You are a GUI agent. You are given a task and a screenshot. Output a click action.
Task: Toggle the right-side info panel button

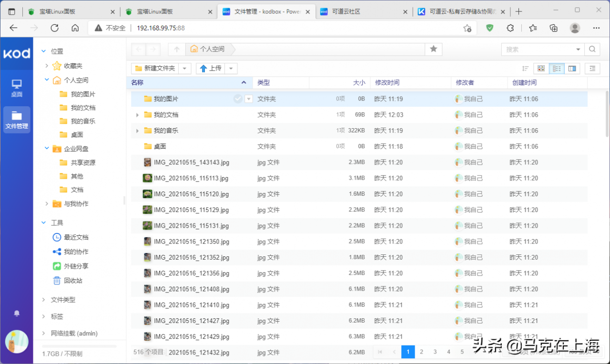tap(592, 69)
